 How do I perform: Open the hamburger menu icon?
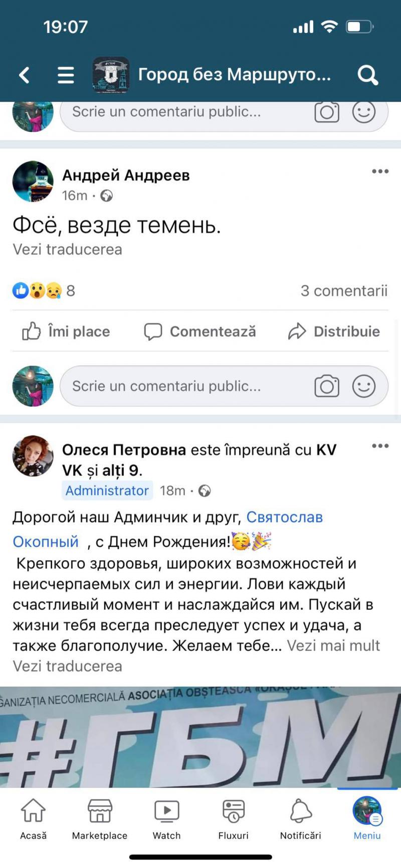click(x=66, y=75)
